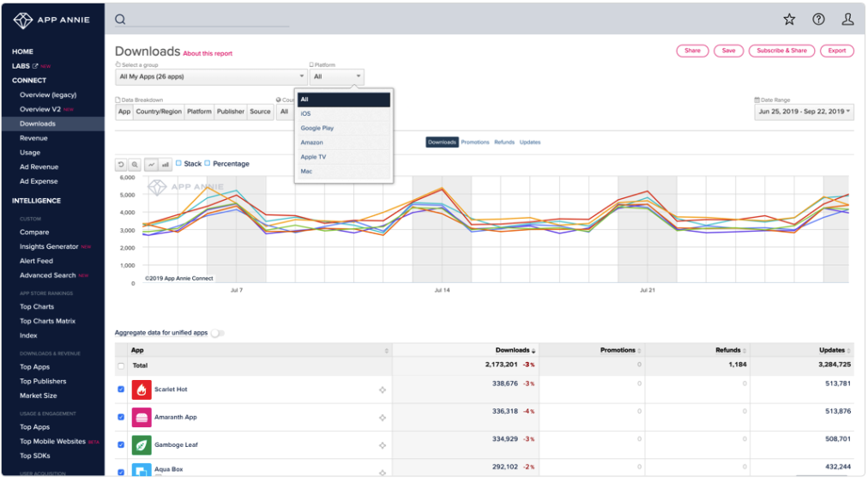Screen dimensions: 868x483
Task: Sort Updates column header
Action: [x=835, y=350]
